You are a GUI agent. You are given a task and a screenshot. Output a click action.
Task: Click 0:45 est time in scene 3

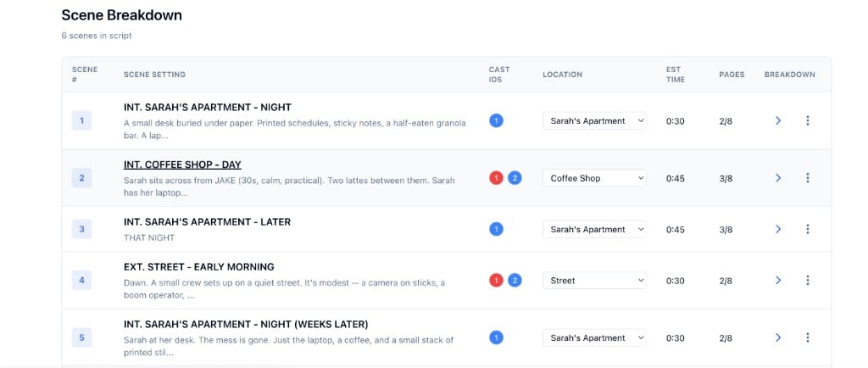676,230
